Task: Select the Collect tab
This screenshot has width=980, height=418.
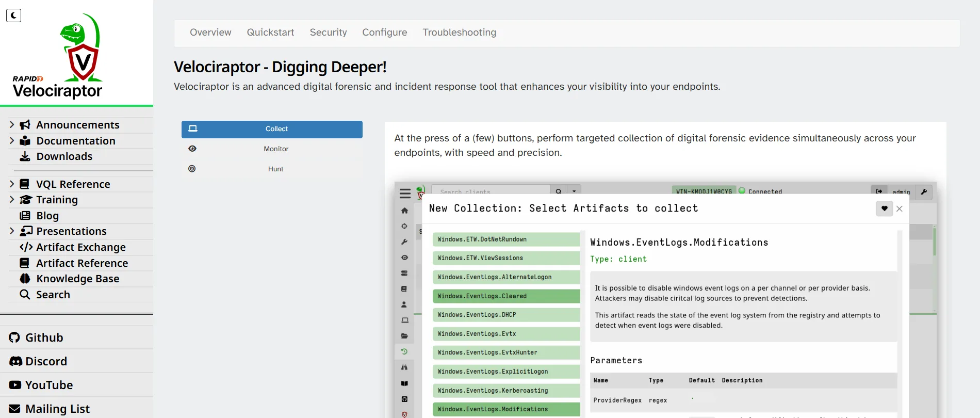Action: point(272,129)
